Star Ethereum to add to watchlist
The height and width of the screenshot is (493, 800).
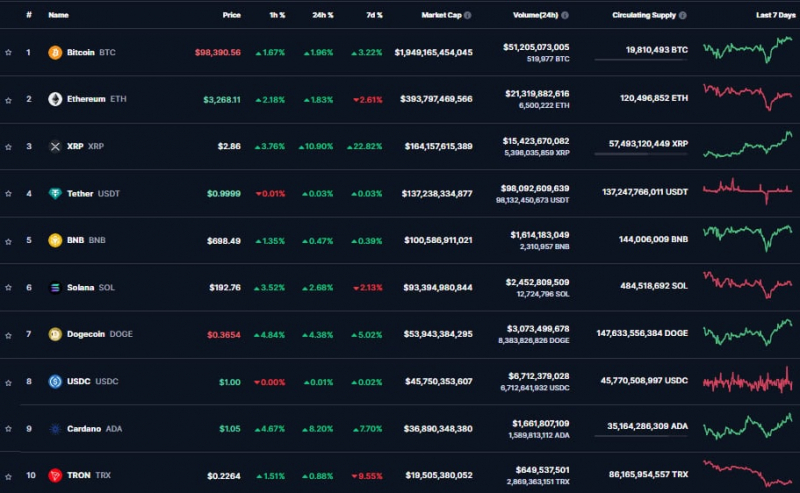(x=9, y=101)
